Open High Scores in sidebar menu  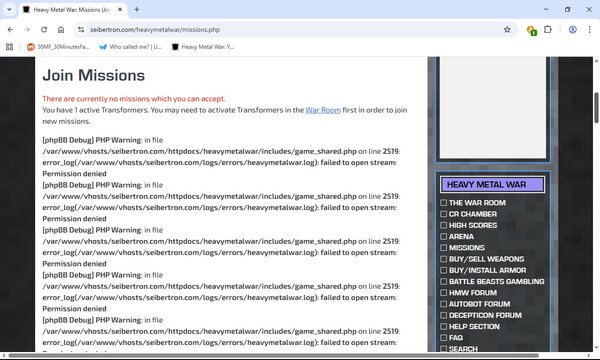(x=473, y=225)
